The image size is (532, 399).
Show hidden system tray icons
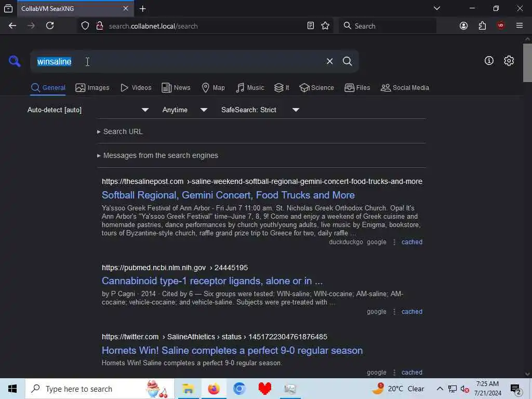440,389
